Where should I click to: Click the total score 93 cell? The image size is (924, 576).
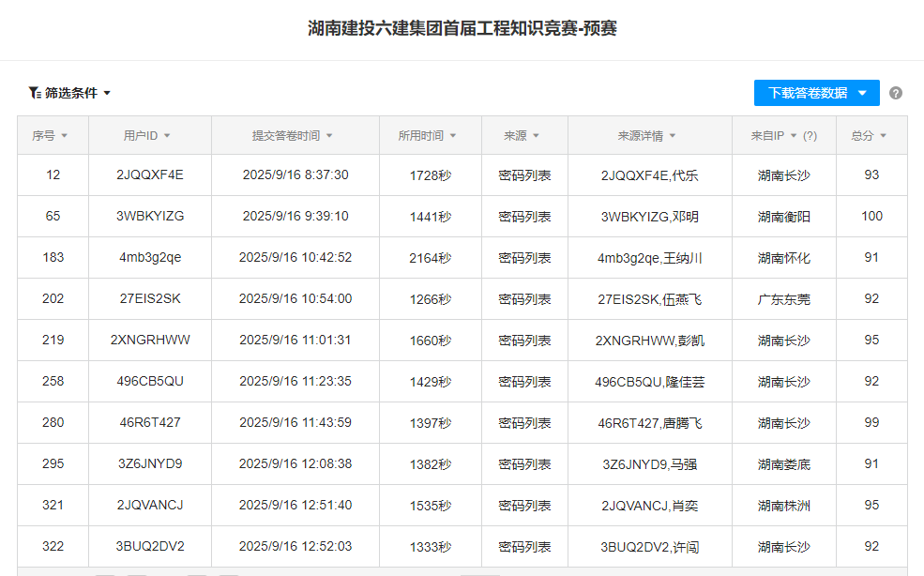tap(871, 175)
